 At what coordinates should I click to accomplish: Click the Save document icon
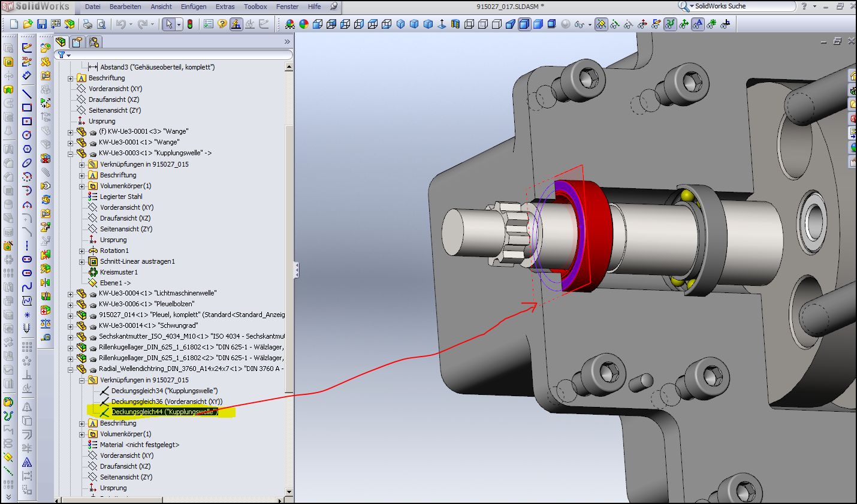tap(42, 25)
